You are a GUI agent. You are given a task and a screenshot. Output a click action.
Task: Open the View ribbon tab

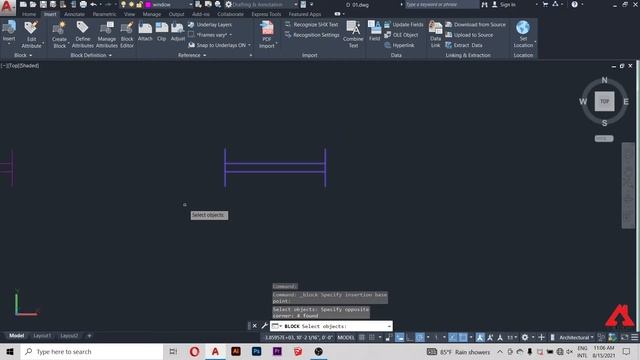tap(129, 14)
